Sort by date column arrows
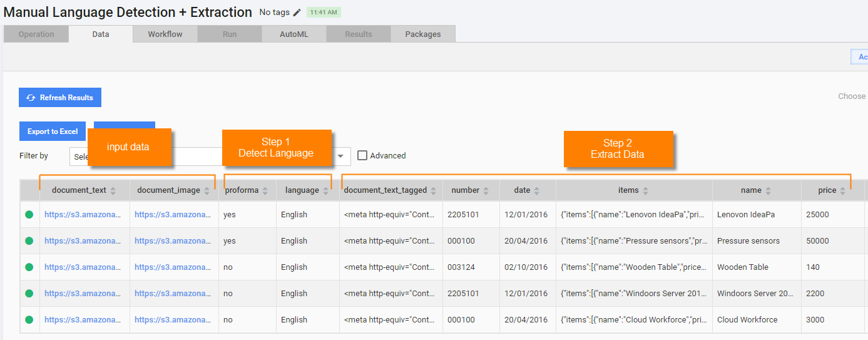 536,190
